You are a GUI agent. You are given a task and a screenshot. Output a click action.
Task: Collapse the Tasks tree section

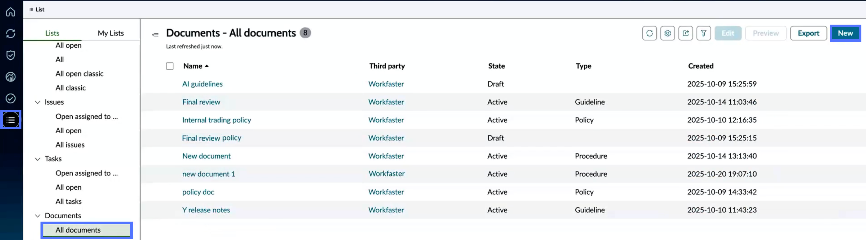click(38, 159)
